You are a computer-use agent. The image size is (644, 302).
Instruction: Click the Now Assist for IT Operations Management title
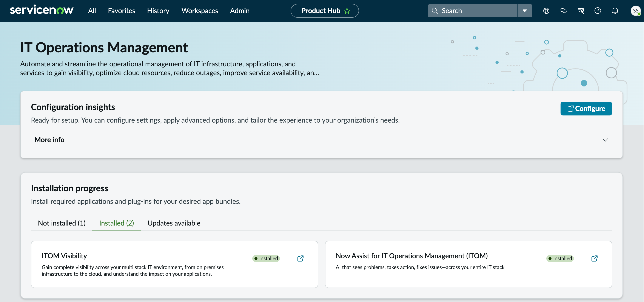[x=412, y=256]
